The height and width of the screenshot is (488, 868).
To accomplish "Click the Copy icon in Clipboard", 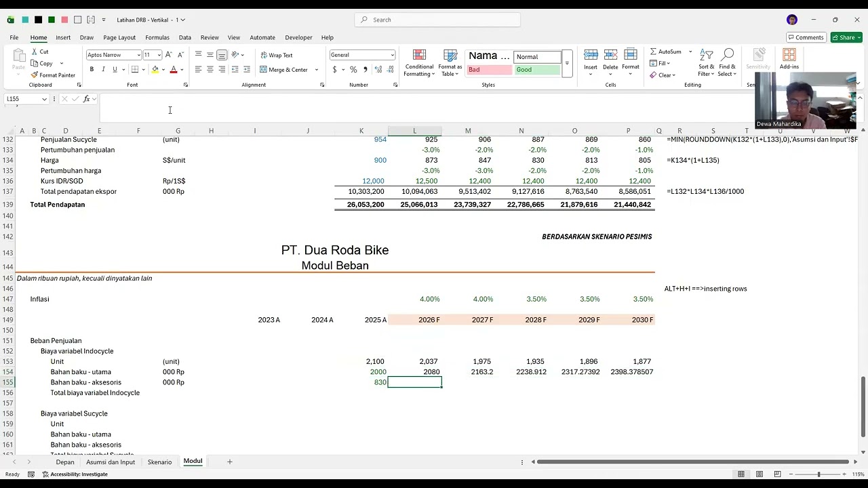I will tap(34, 63).
